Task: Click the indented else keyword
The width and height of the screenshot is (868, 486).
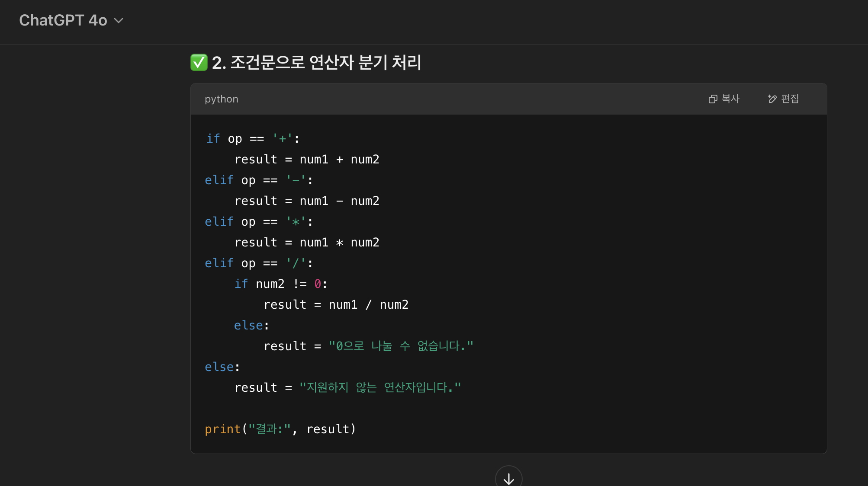Action: [248, 325]
